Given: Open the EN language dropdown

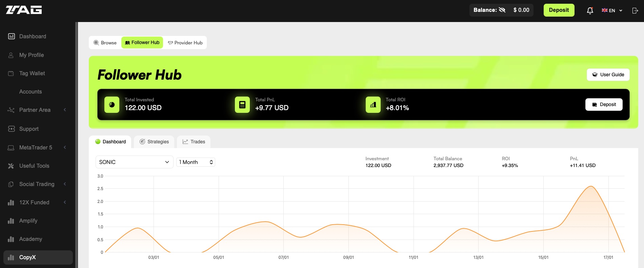Looking at the screenshot, I should pyautogui.click(x=612, y=11).
